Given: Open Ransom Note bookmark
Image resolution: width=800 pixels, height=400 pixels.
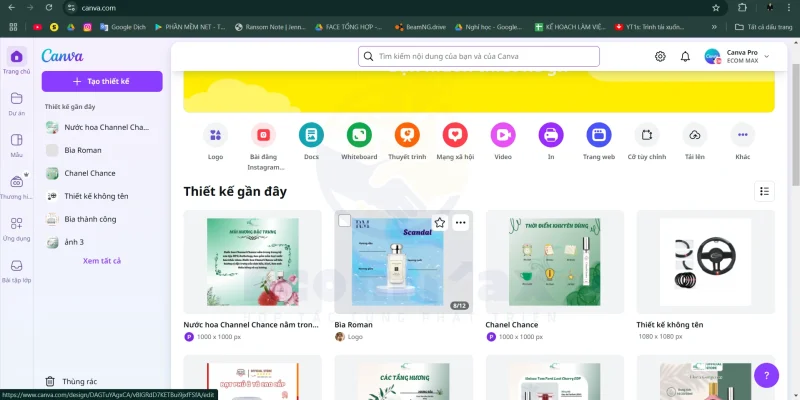Looking at the screenshot, I should (x=270, y=27).
